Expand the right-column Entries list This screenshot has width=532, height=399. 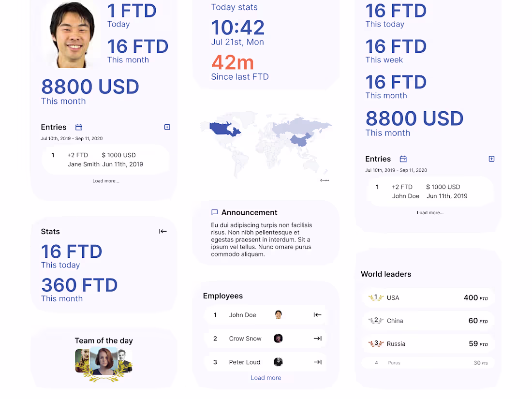[x=491, y=159]
